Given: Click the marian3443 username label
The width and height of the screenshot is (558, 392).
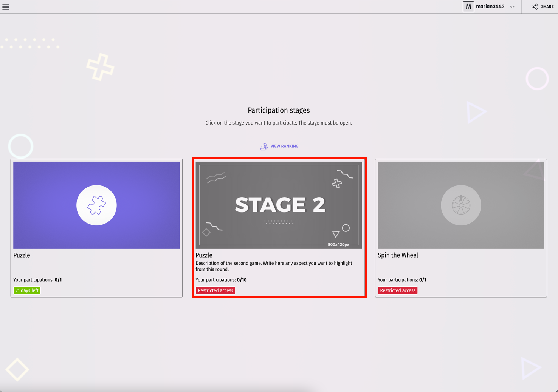Looking at the screenshot, I should 490,7.
